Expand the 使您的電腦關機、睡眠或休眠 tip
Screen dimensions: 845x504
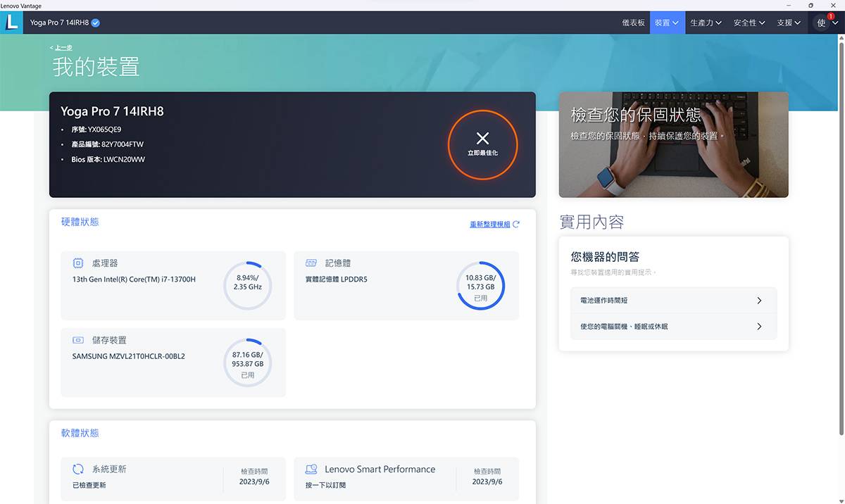coord(673,327)
